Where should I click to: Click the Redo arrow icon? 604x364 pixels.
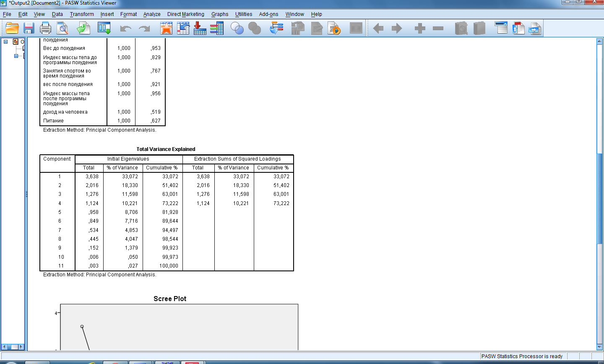click(144, 29)
